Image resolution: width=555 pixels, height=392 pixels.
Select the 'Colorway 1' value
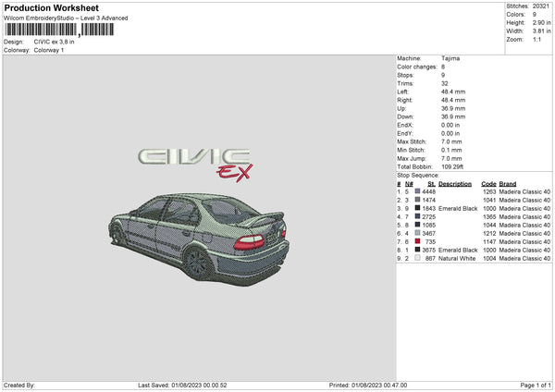pyautogui.click(x=49, y=50)
